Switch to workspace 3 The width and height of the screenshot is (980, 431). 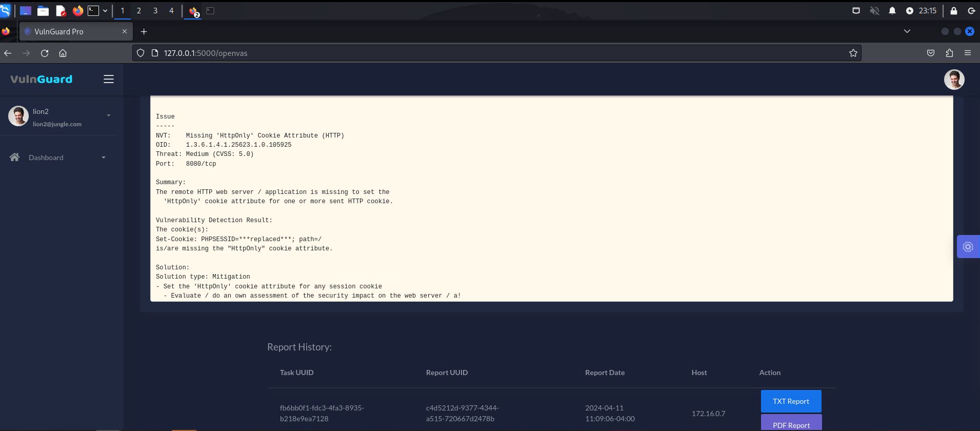click(155, 10)
